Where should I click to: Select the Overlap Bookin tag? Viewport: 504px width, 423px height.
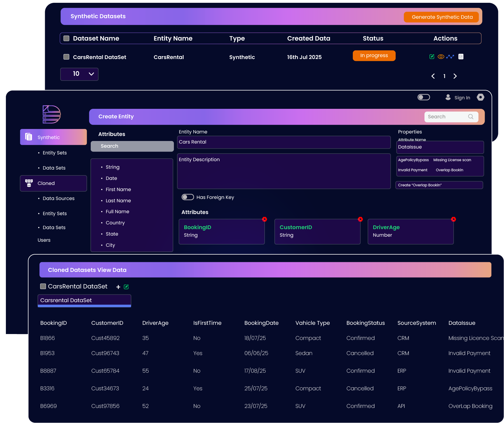click(449, 170)
